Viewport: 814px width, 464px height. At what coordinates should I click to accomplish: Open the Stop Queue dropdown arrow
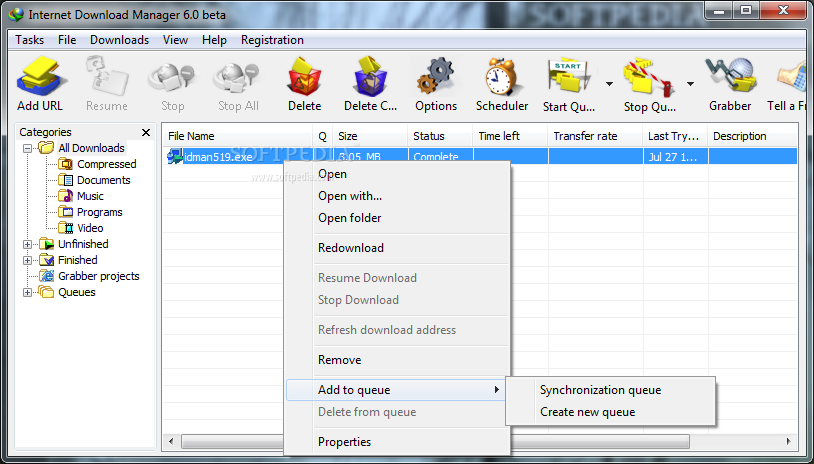coord(690,84)
